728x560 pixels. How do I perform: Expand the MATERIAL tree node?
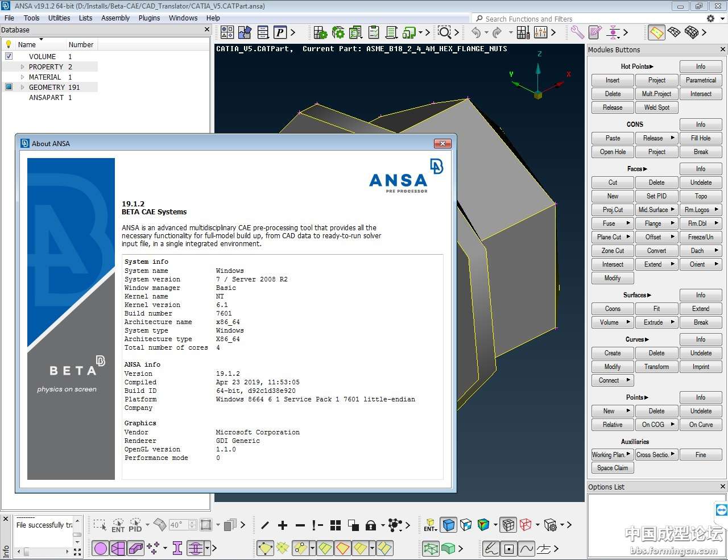[22, 77]
